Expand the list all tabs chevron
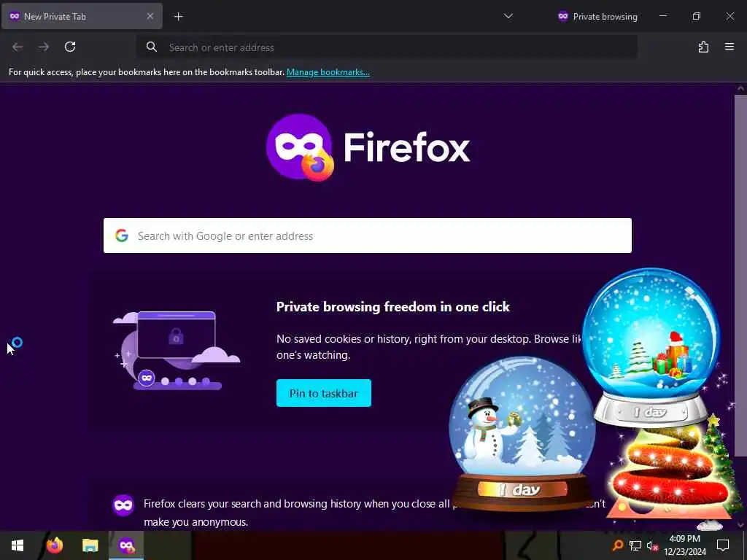The height and width of the screenshot is (560, 747). [x=508, y=16]
